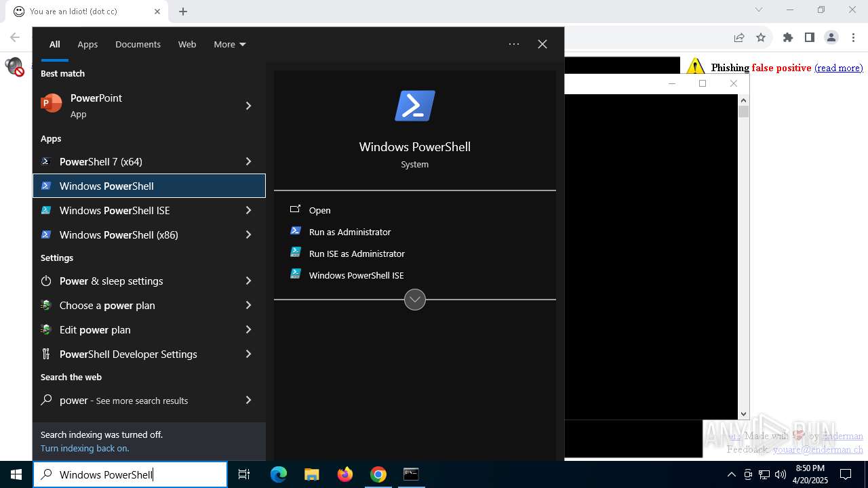Share this page from Chrome toolbar
This screenshot has width=868, height=488.
click(739, 37)
